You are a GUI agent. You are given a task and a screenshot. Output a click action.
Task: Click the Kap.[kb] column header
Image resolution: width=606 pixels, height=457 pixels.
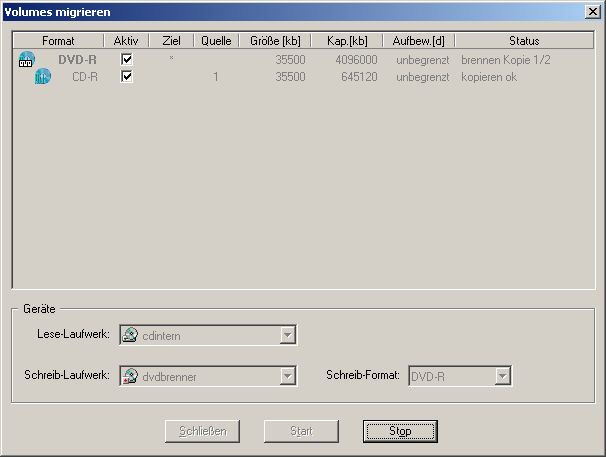click(346, 41)
